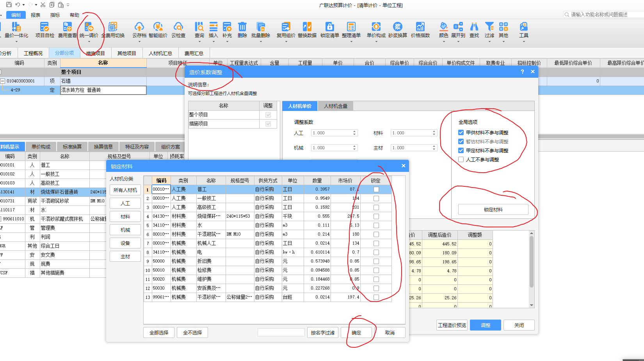Click 按名字过滤 button
Image resolution: width=644 pixels, height=361 pixels.
click(x=322, y=332)
